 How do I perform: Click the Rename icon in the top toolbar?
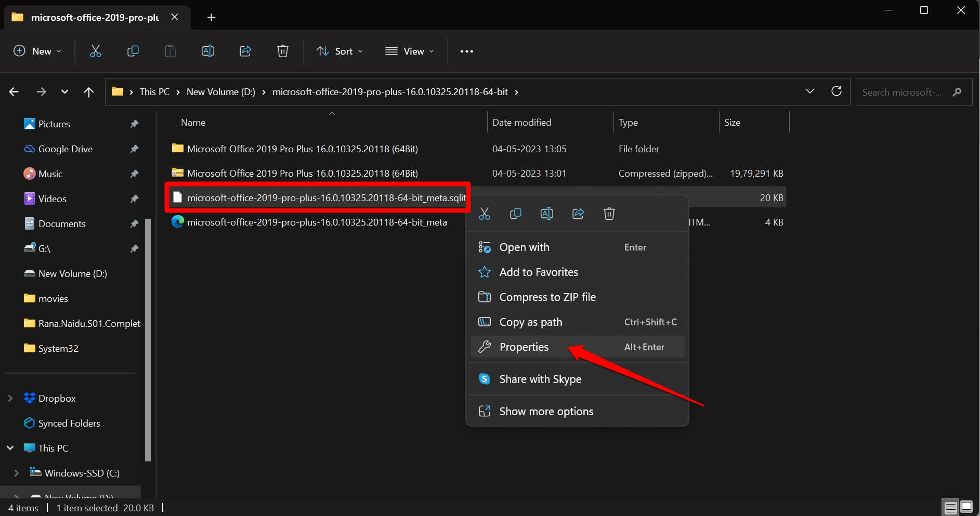tap(207, 51)
